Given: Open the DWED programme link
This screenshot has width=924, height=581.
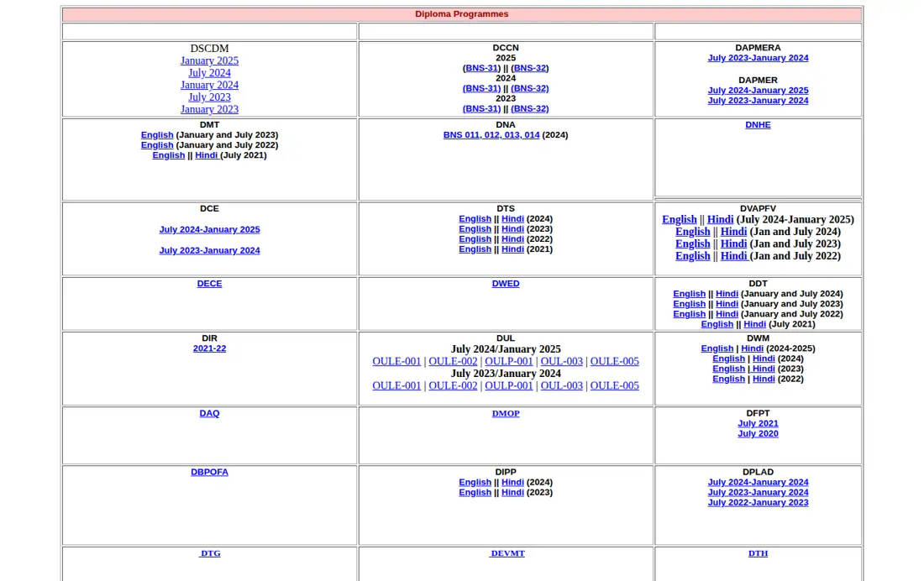Looking at the screenshot, I should pyautogui.click(x=506, y=284).
